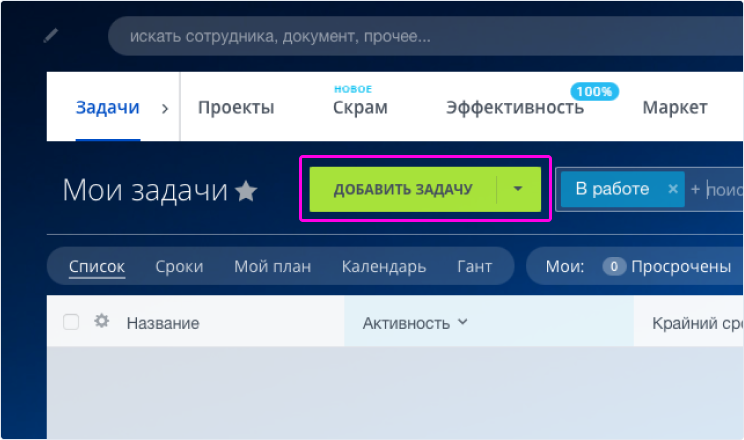Toggle the select-all checkbox in table header

coord(71,322)
